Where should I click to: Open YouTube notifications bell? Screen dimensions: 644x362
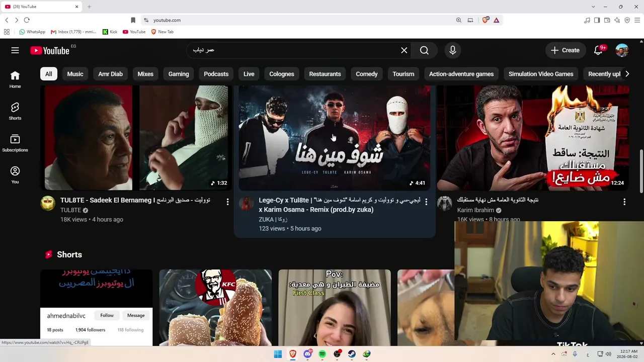(x=598, y=50)
